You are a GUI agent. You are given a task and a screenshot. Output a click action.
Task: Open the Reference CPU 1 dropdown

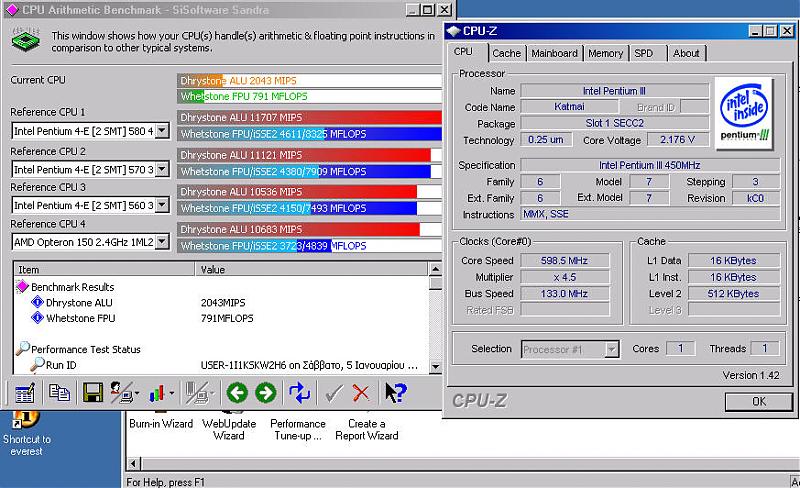pos(162,131)
